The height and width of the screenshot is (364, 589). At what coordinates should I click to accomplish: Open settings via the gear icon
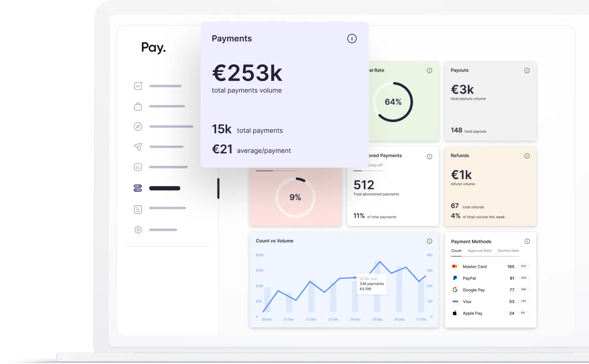click(x=138, y=230)
